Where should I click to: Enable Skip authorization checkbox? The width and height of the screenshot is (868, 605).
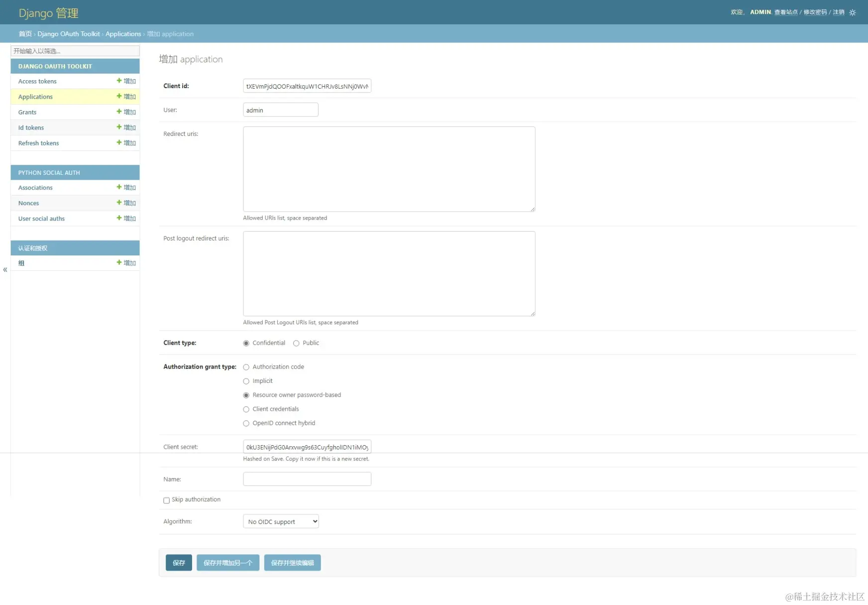coord(166,500)
